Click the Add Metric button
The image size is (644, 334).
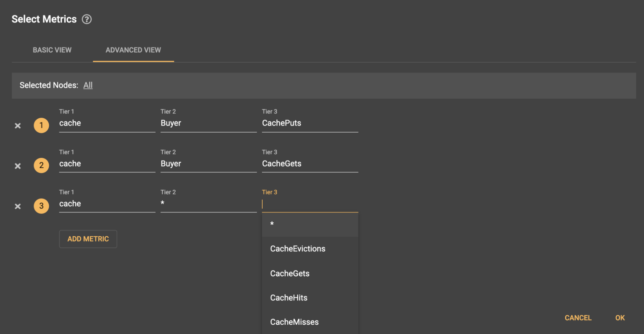(88, 239)
